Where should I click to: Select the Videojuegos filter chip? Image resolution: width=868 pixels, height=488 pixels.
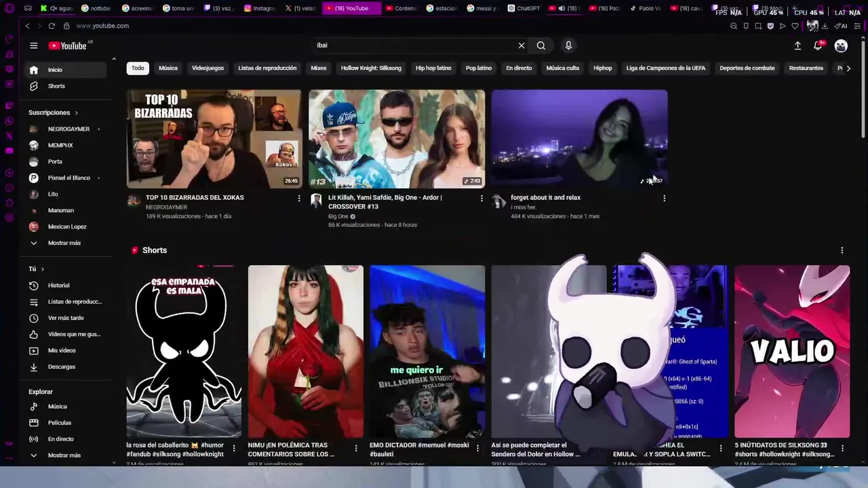tap(208, 68)
